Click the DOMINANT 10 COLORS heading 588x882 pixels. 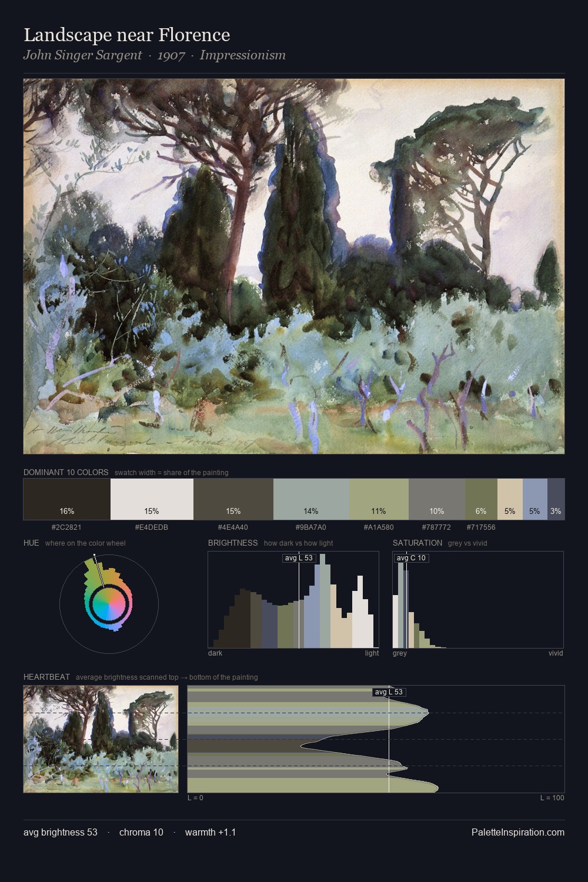66,472
